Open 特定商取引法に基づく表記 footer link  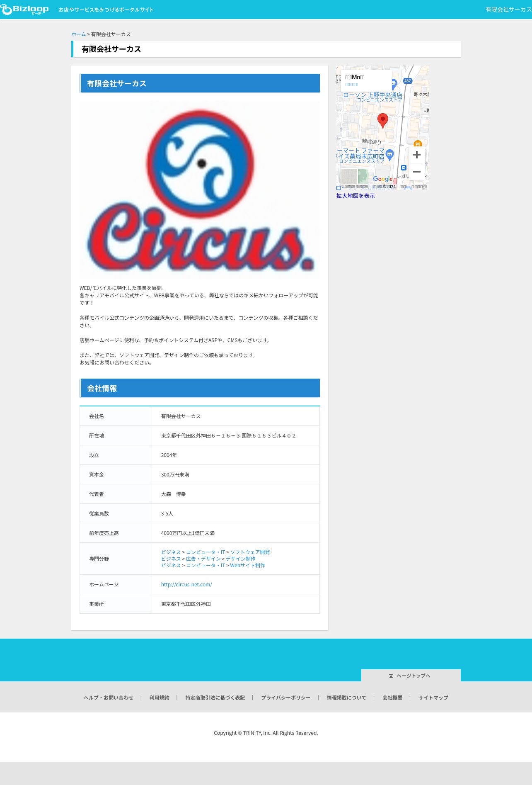[x=215, y=698]
